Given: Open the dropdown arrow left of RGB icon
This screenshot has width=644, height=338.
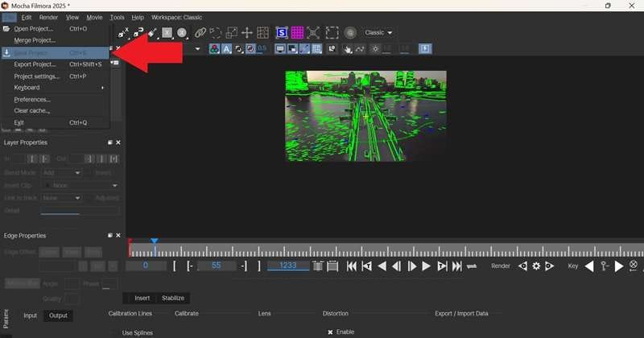Looking at the screenshot, I should pos(197,49).
